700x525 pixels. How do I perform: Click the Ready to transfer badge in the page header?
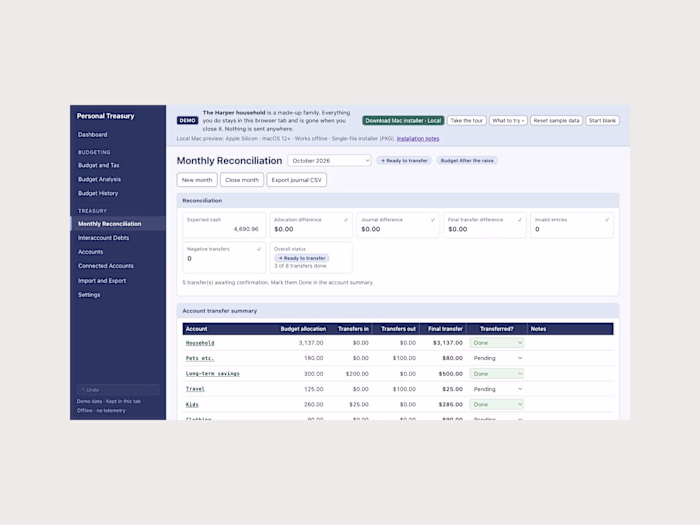(x=404, y=161)
